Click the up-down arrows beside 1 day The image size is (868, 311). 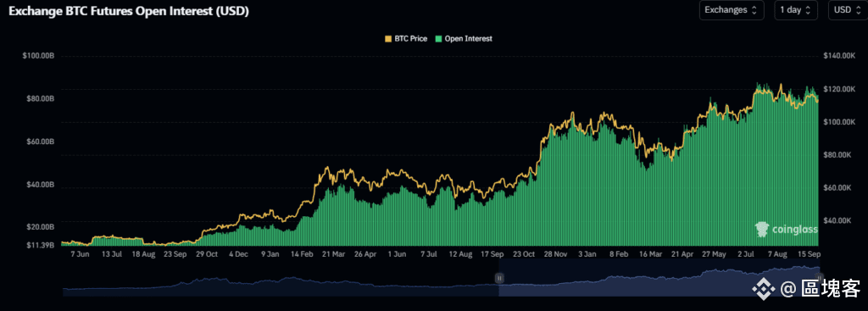(808, 10)
